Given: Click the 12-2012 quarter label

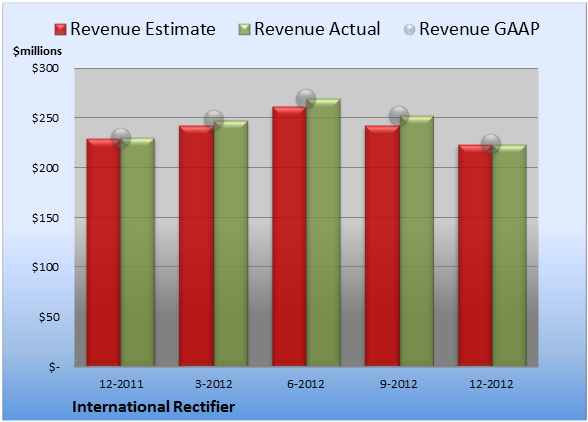Looking at the screenshot, I should tap(491, 384).
